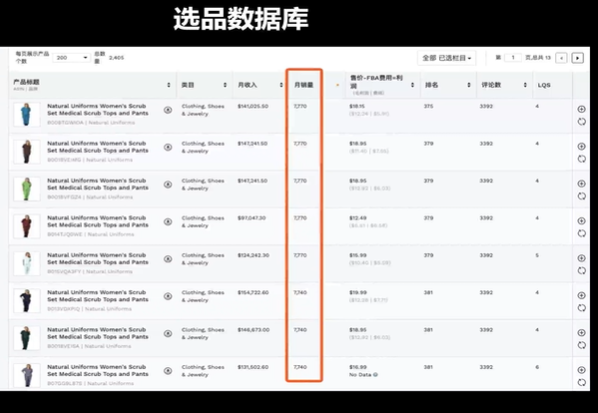Click the total count 2,405 text
The image size is (598, 413).
116,58
